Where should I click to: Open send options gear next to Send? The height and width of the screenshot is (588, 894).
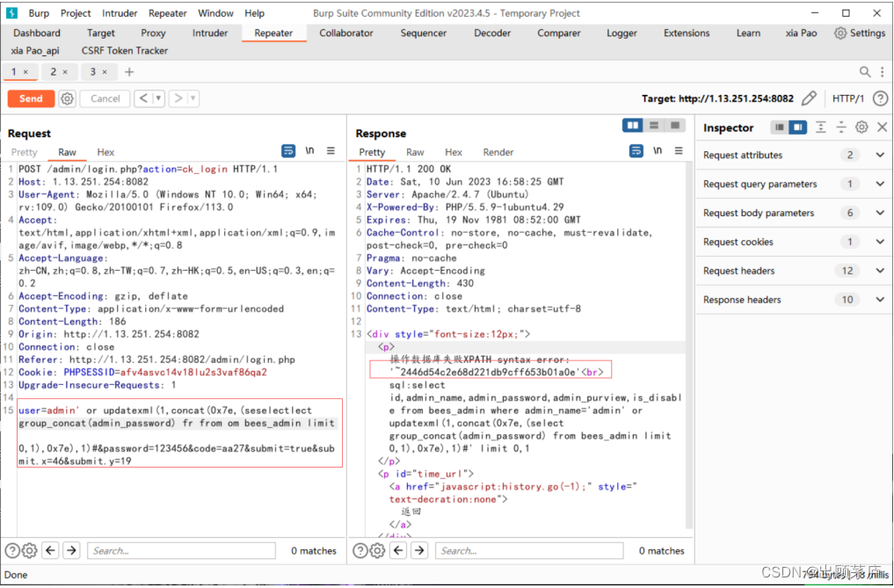pos(68,98)
